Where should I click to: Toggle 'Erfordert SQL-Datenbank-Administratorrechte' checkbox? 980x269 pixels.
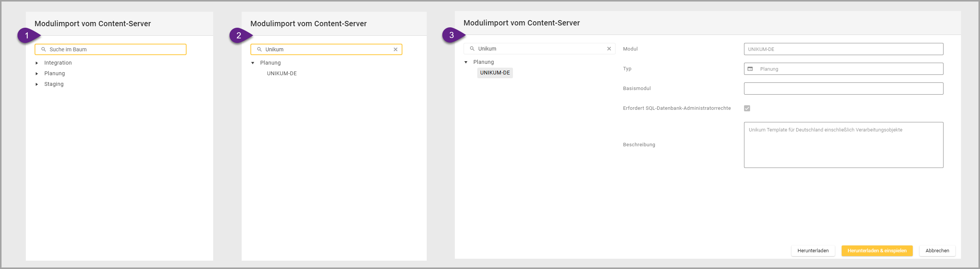(x=747, y=108)
